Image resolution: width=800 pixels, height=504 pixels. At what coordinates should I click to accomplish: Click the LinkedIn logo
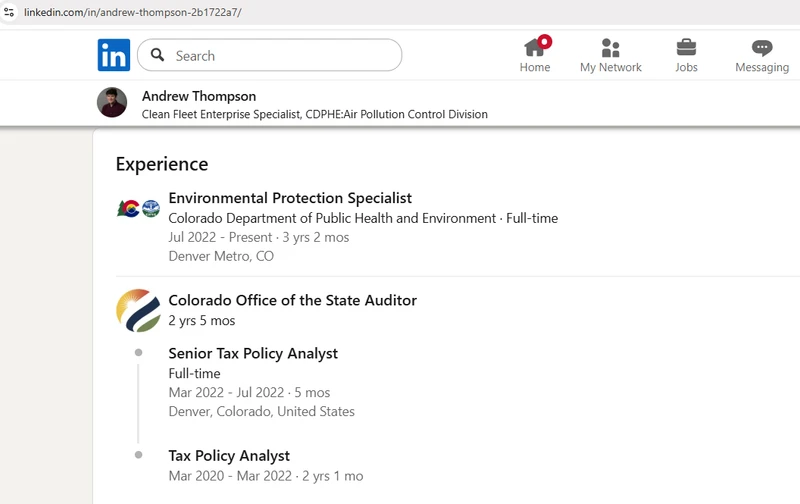coord(114,55)
